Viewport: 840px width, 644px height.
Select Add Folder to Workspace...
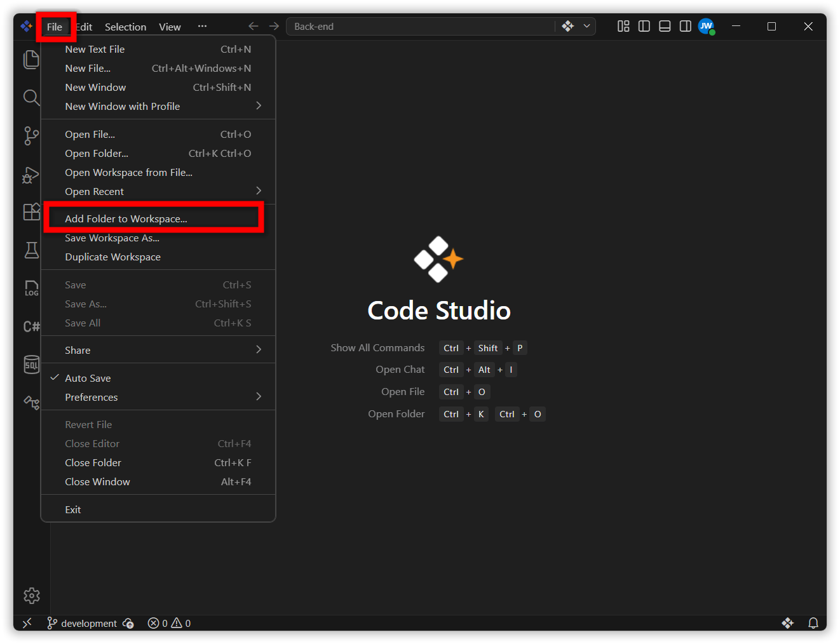(158, 218)
